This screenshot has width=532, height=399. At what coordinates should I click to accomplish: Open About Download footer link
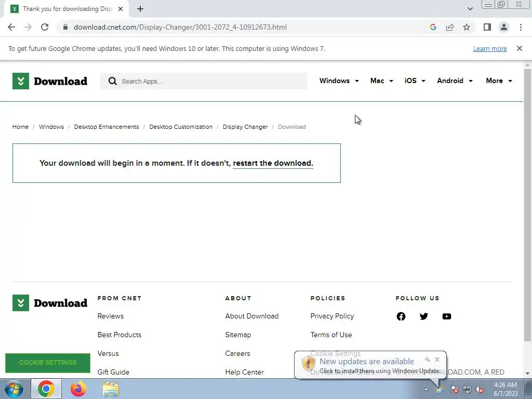point(252,316)
